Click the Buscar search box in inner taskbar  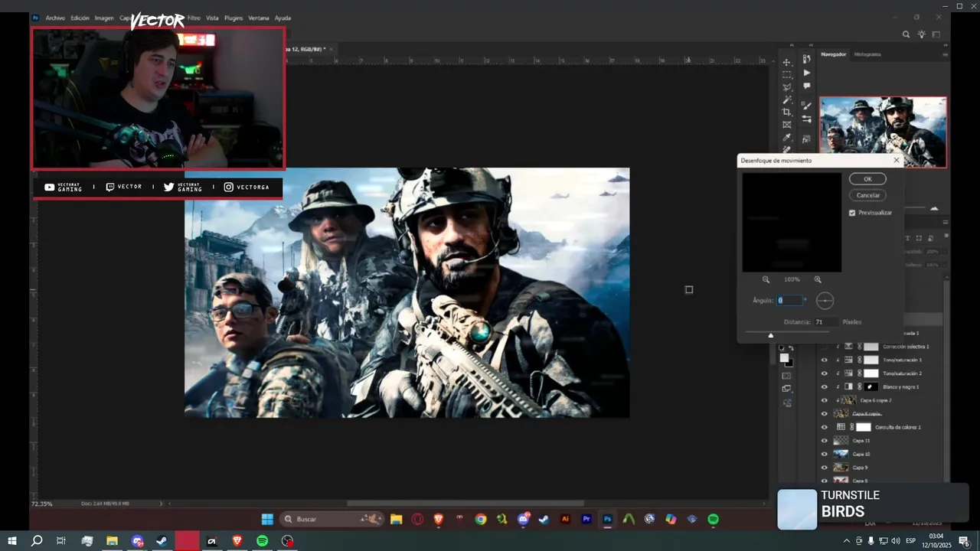(331, 519)
